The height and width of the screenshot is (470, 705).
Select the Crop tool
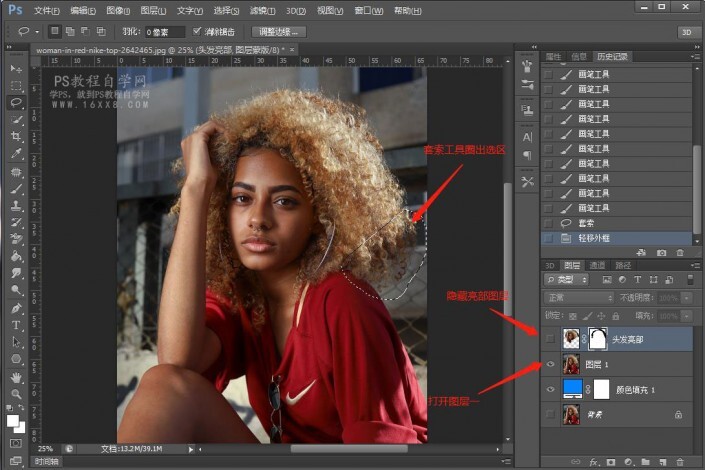point(16,136)
